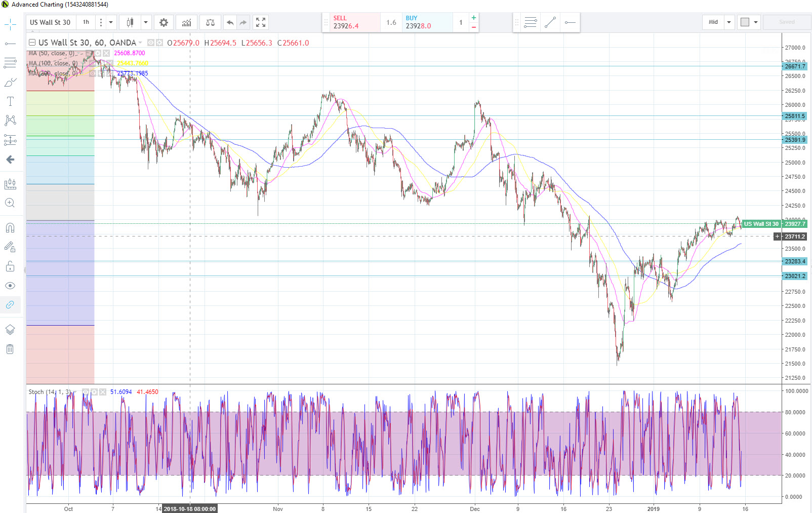
Task: Click the US Wall St 30 symbol box
Action: tap(50, 22)
